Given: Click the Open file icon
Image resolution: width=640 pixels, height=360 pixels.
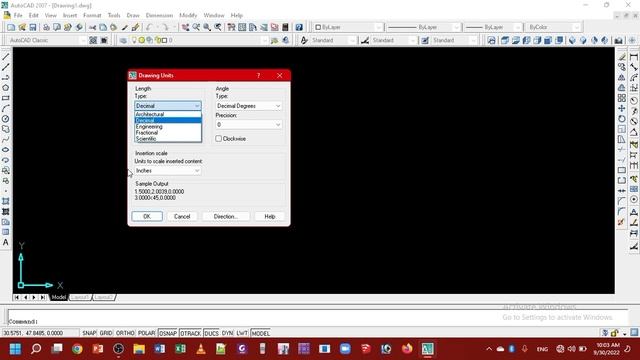Looking at the screenshot, I should 22,27.
